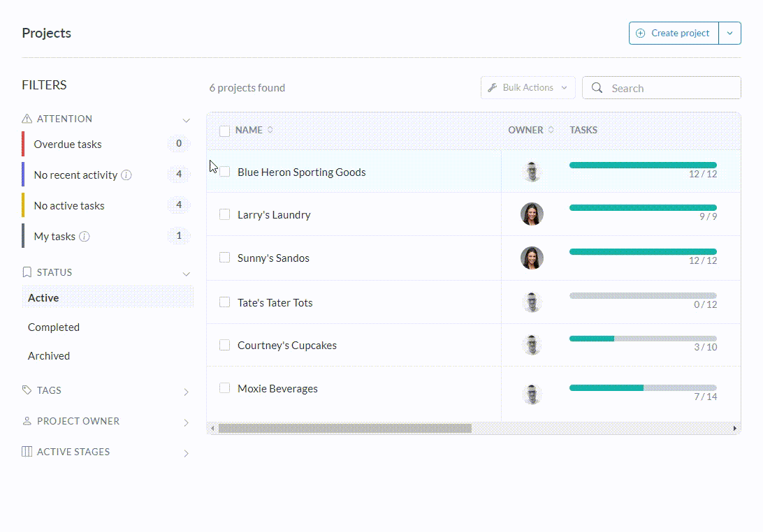The height and width of the screenshot is (532, 763).
Task: Click the Name column sort icon
Action: 270,130
